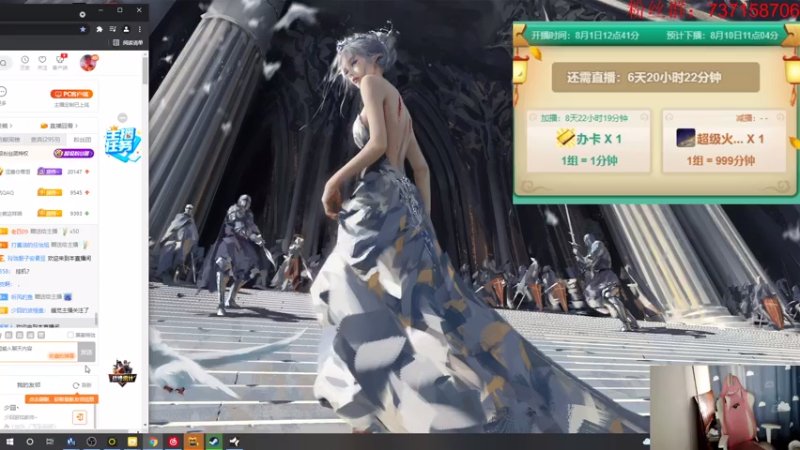Toggle the 屏蔽特效 checkbox under chat
This screenshot has width=800, height=450.
tap(70, 335)
